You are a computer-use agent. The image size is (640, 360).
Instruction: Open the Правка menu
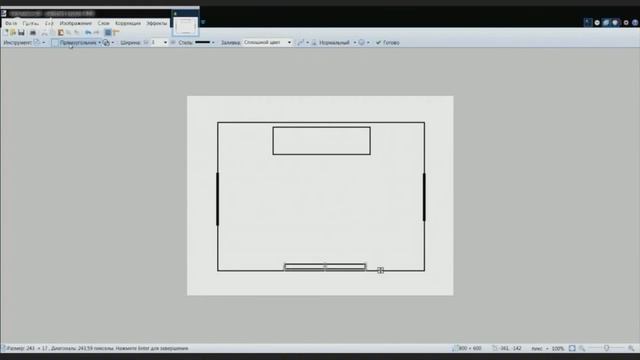[31, 23]
